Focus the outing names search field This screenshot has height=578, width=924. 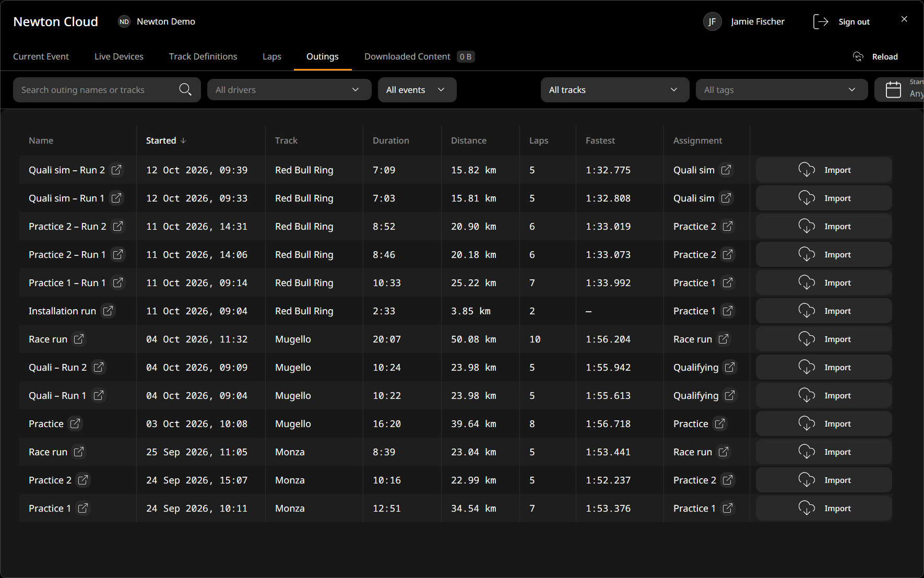[x=107, y=90]
